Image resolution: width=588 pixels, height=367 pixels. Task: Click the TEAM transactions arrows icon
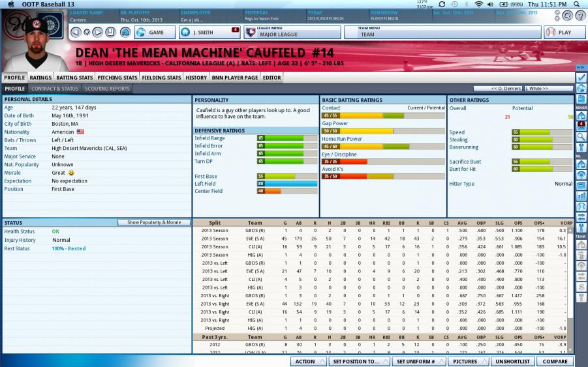click(x=581, y=276)
